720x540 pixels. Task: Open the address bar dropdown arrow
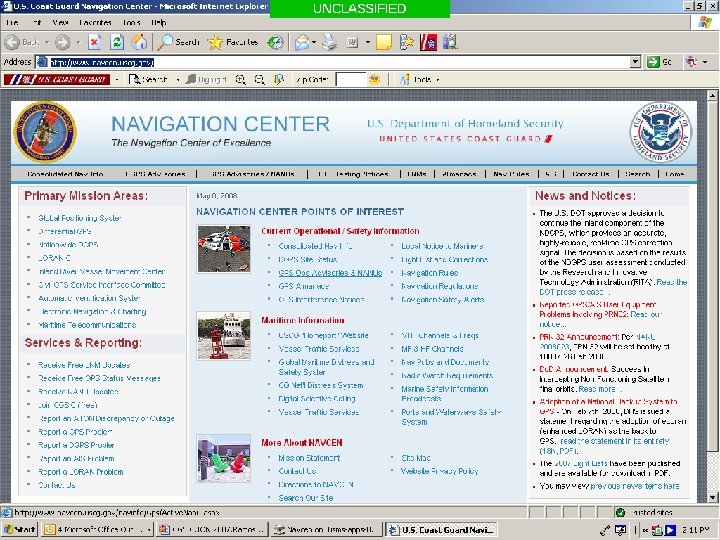(636, 62)
